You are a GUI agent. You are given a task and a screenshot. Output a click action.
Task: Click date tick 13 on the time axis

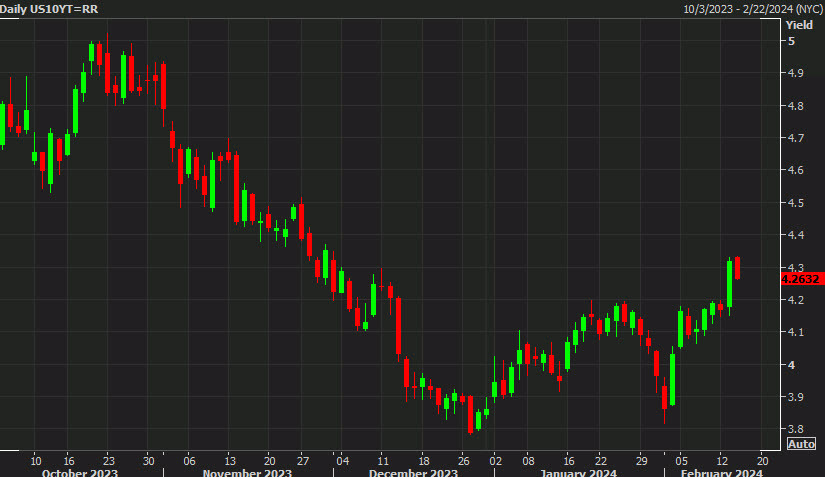coord(229,461)
